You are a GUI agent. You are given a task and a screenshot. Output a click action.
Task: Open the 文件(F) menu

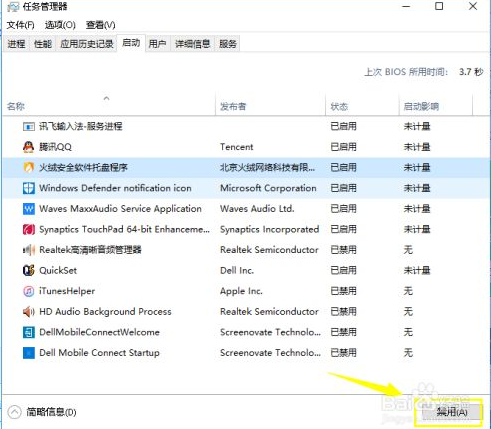(21, 25)
